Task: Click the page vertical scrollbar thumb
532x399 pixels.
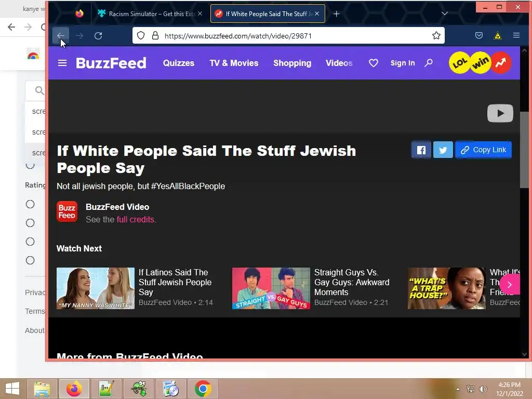Action: pos(524,149)
